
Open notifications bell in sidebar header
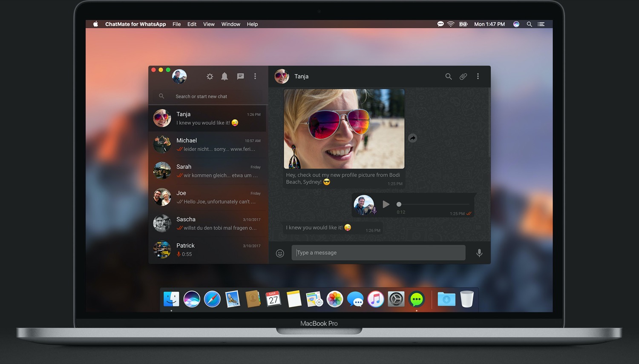point(225,77)
